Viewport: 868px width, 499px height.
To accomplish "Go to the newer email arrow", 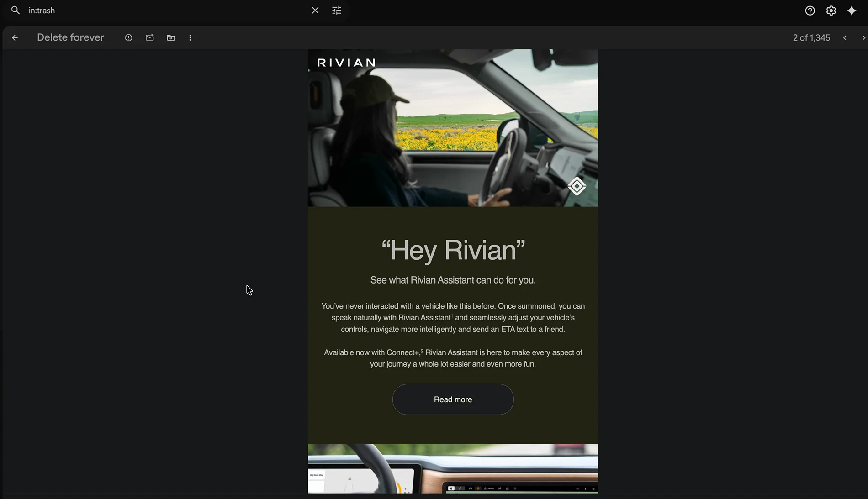I will tap(845, 38).
